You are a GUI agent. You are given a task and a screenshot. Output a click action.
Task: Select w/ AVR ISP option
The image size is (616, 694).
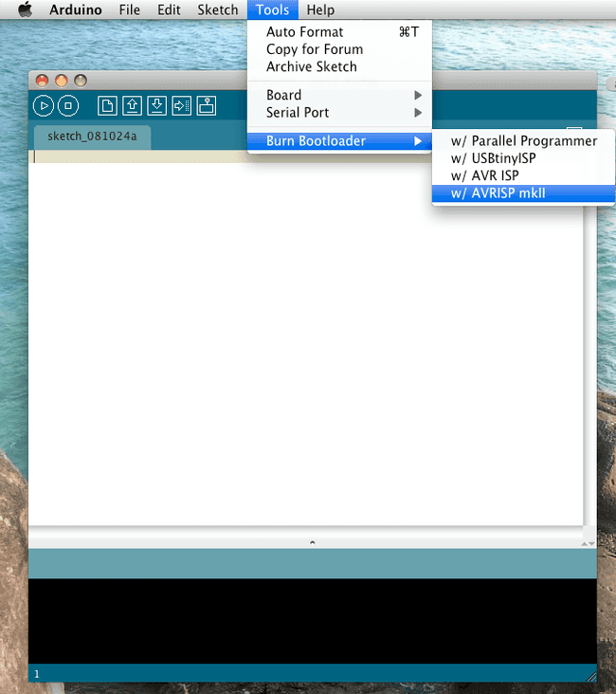pos(484,175)
